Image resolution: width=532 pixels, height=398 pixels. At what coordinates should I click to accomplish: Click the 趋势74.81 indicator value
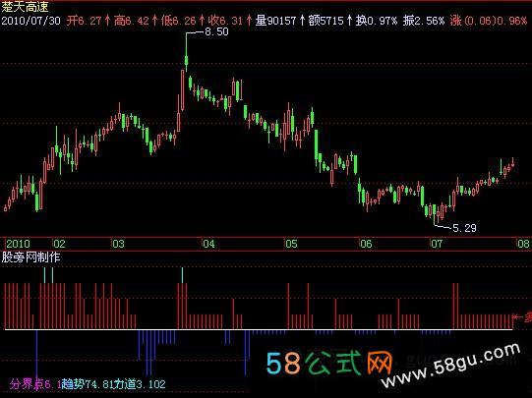88,384
